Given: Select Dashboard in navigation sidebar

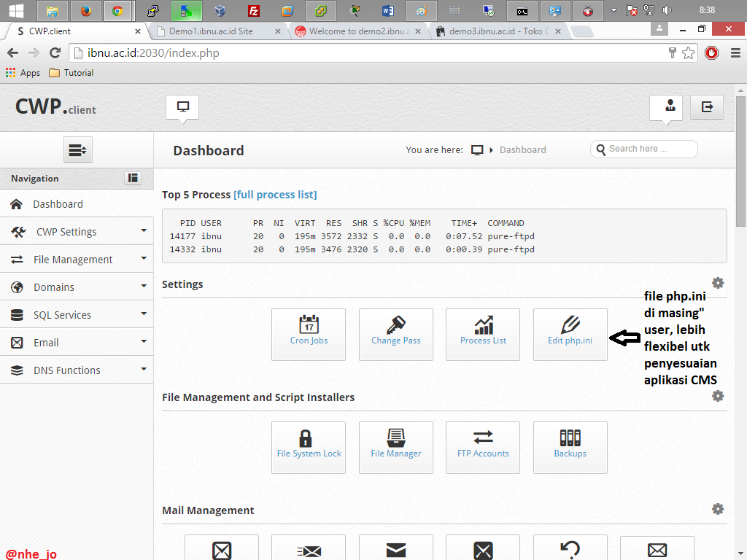Looking at the screenshot, I should point(77,204).
